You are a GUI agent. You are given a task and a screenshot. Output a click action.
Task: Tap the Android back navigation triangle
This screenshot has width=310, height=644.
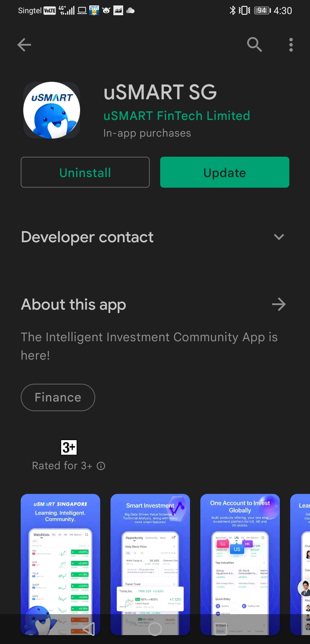pyautogui.click(x=89, y=629)
